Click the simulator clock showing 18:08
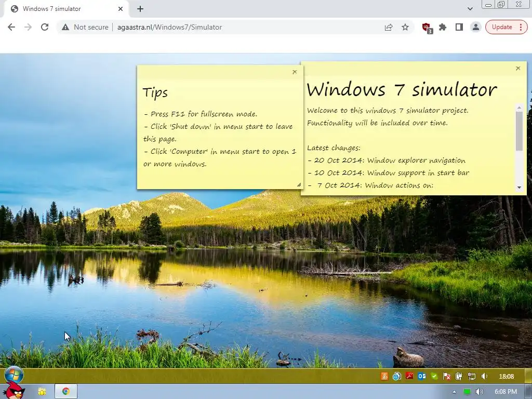 (x=506, y=376)
